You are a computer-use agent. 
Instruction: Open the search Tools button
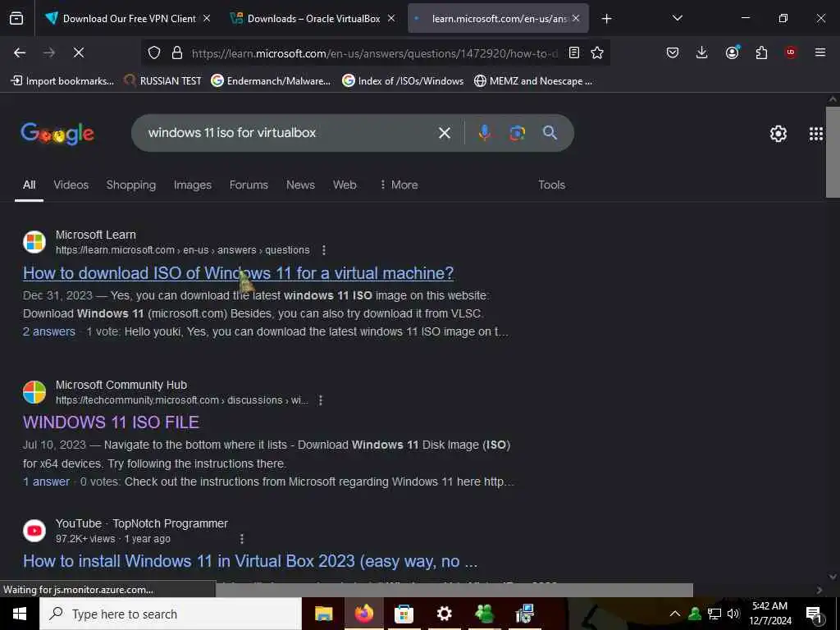(551, 185)
